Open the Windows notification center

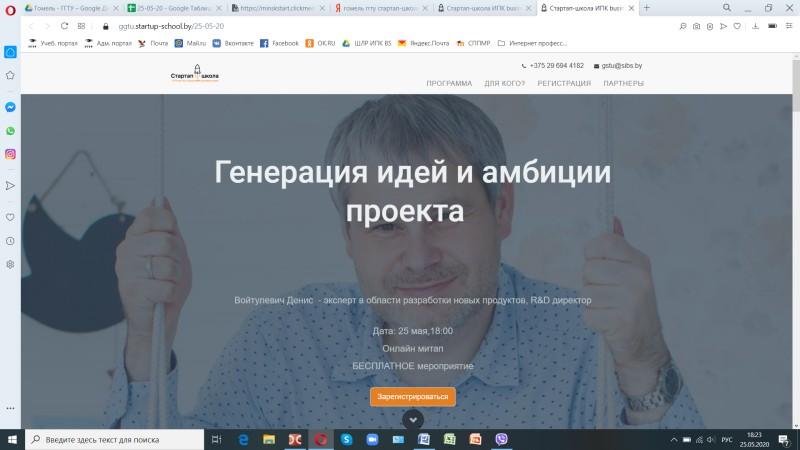[784, 440]
